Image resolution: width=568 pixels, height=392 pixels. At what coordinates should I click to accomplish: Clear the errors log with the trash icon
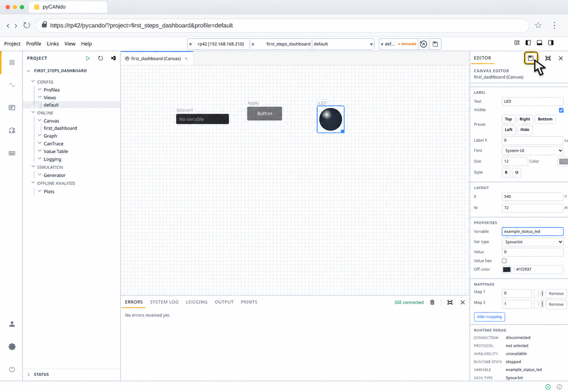pyautogui.click(x=432, y=302)
